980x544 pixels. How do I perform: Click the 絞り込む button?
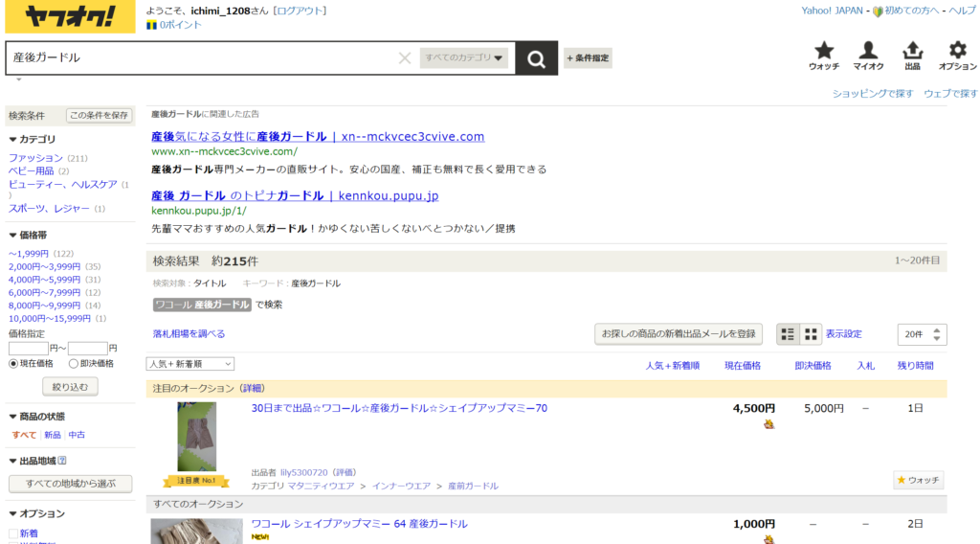point(70,387)
